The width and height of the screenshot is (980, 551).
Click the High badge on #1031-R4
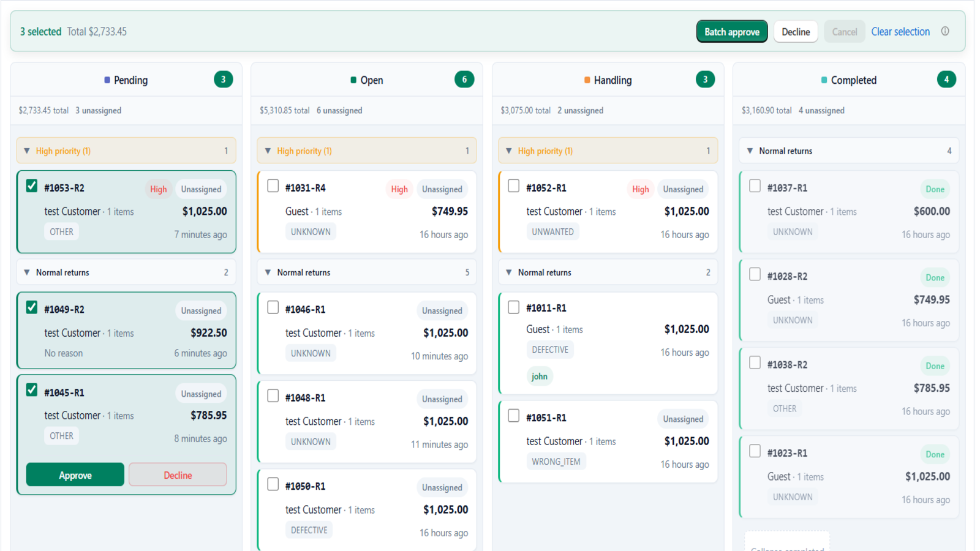pos(399,189)
